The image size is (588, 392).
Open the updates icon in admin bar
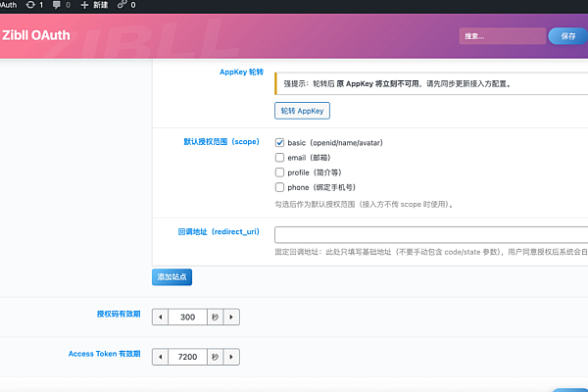tap(34, 5)
